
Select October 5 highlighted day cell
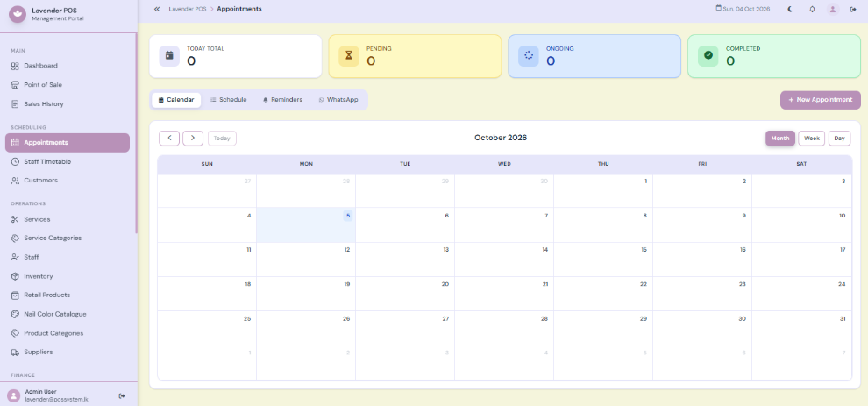[x=306, y=224]
